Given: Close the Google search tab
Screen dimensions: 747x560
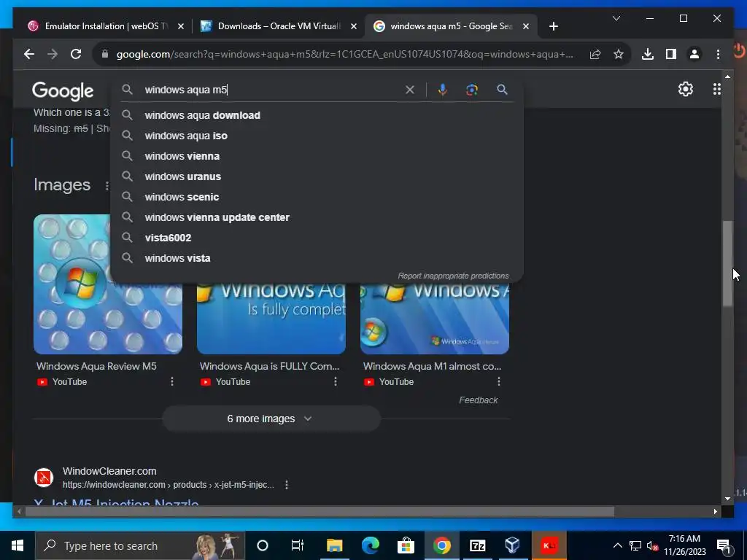Looking at the screenshot, I should (526, 26).
